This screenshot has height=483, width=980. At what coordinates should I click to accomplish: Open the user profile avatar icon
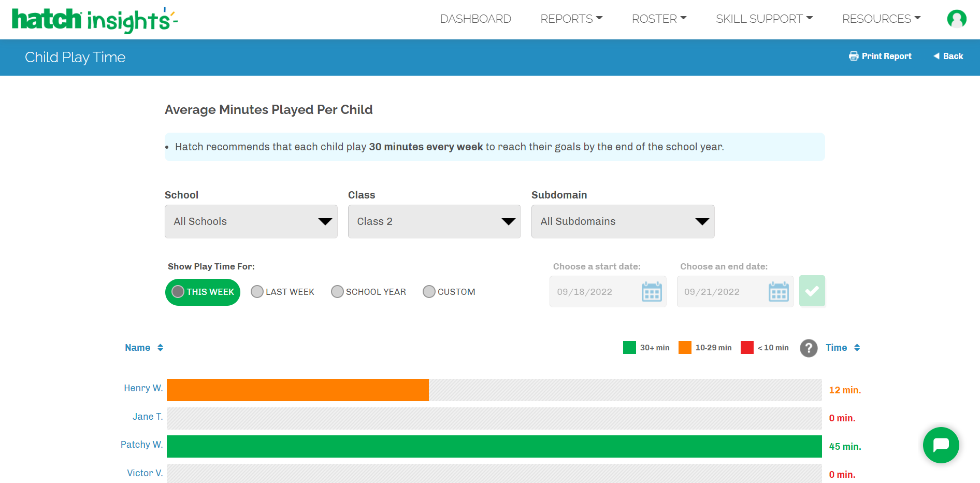click(x=956, y=19)
